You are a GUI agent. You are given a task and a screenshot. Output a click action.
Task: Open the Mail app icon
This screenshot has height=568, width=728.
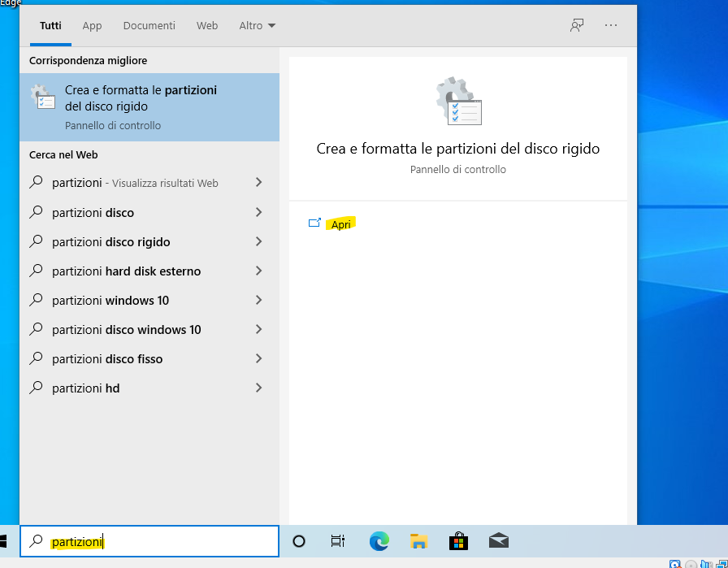pyautogui.click(x=499, y=541)
